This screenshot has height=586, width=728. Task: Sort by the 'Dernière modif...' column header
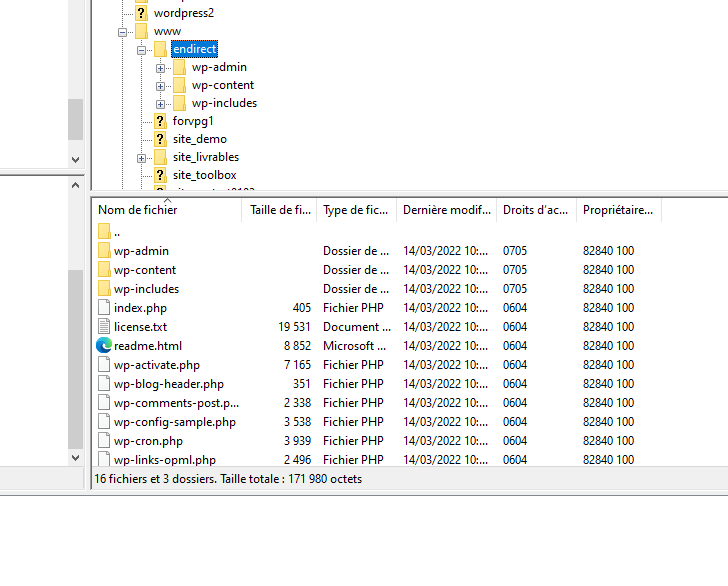tap(445, 210)
